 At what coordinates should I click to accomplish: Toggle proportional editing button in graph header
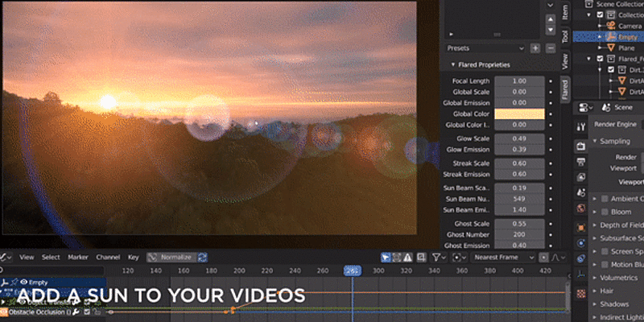[x=544, y=258]
